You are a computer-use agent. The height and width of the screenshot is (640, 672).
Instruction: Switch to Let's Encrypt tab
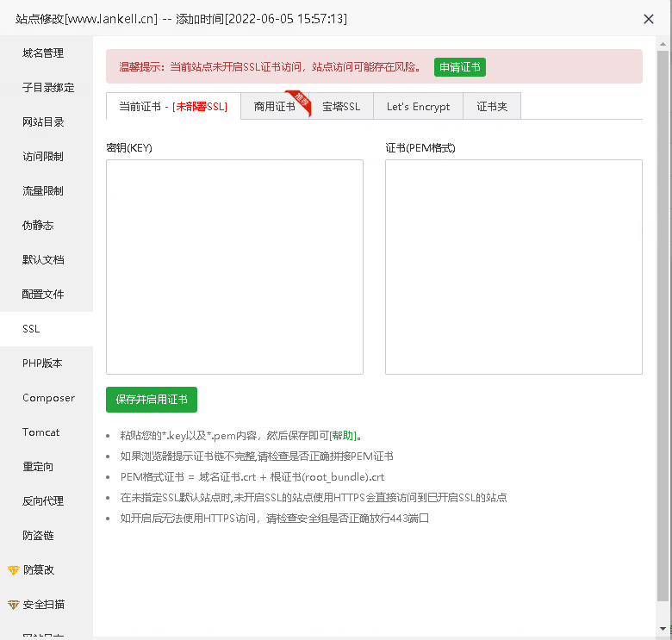[419, 106]
